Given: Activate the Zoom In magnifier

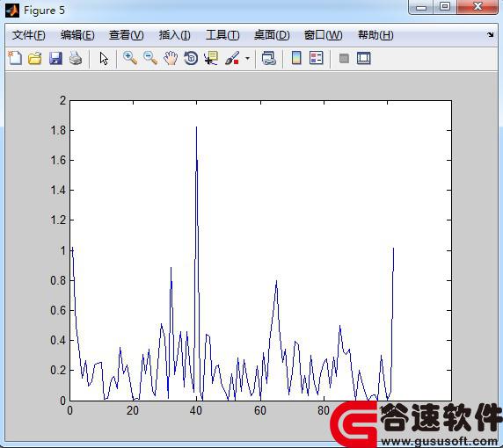Looking at the screenshot, I should 130,58.
